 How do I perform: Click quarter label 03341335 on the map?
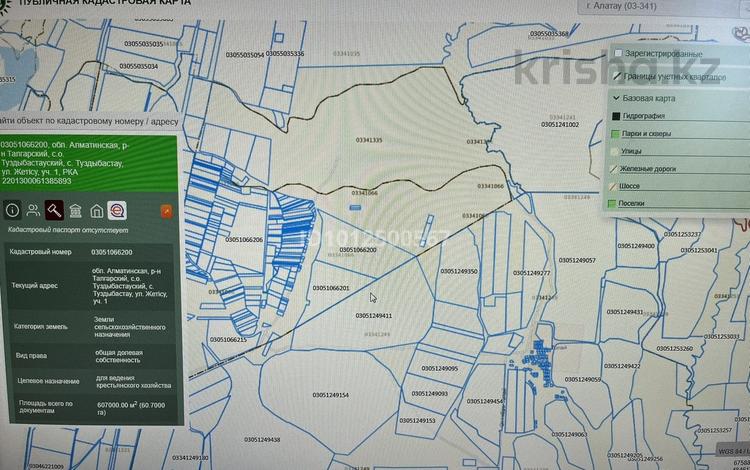(369, 140)
